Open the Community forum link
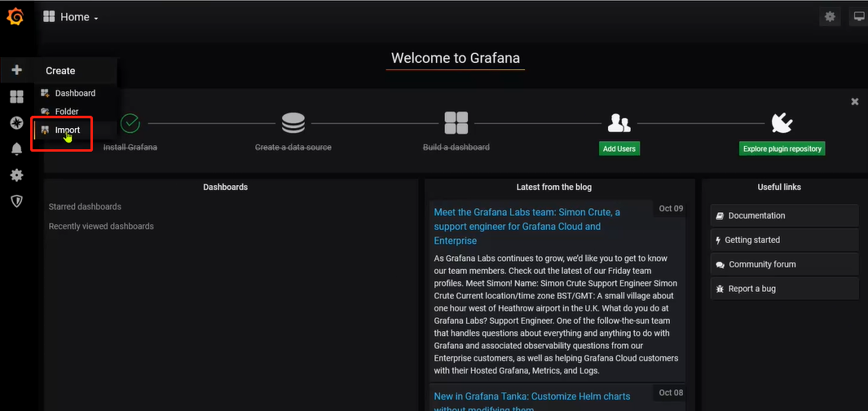 point(784,264)
